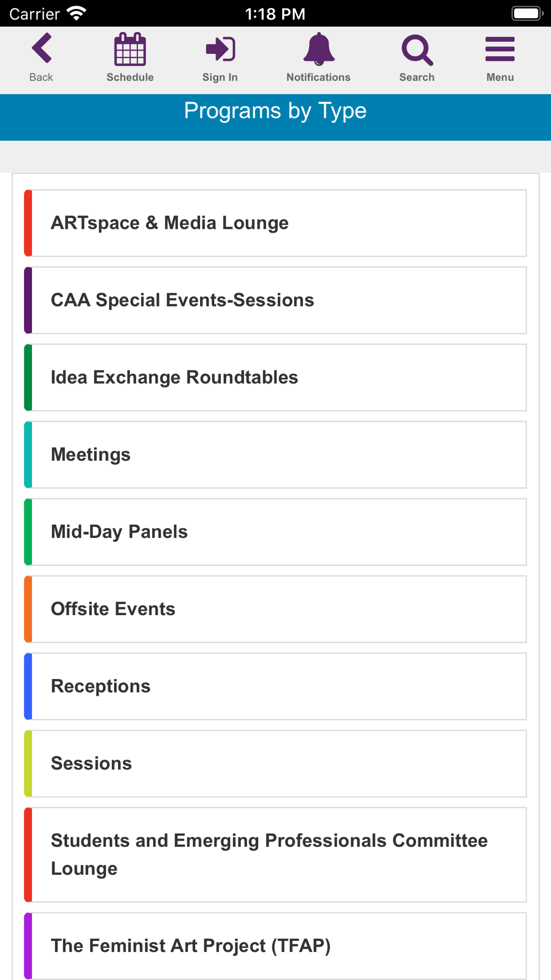Select the Receptions program type
This screenshot has height=980, width=551.
pos(275,686)
